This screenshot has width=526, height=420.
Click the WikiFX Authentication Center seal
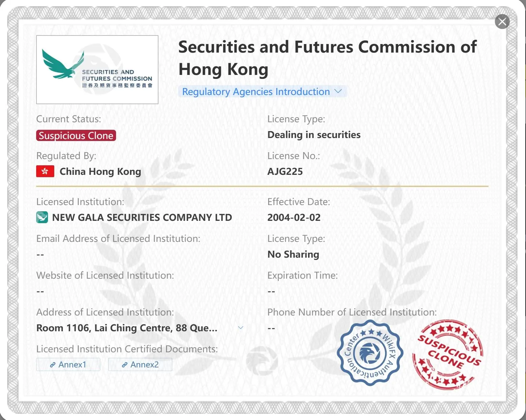pyautogui.click(x=370, y=353)
